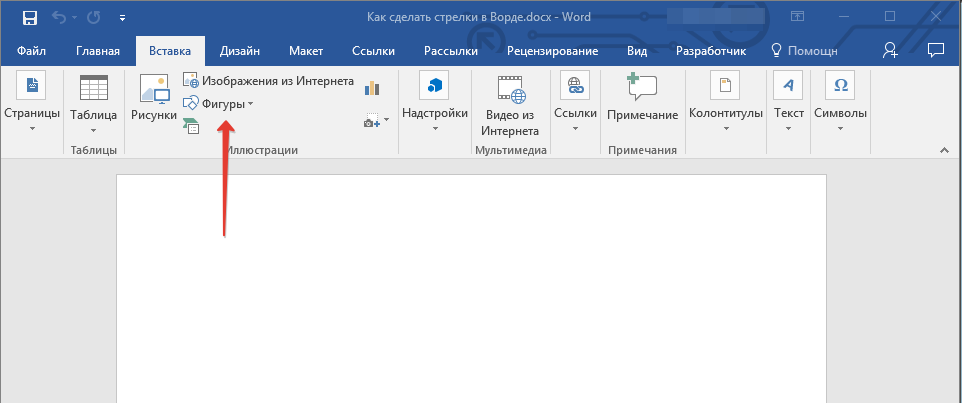The image size is (962, 403).
Task: Click Изображения из Интернета
Action: 269,80
